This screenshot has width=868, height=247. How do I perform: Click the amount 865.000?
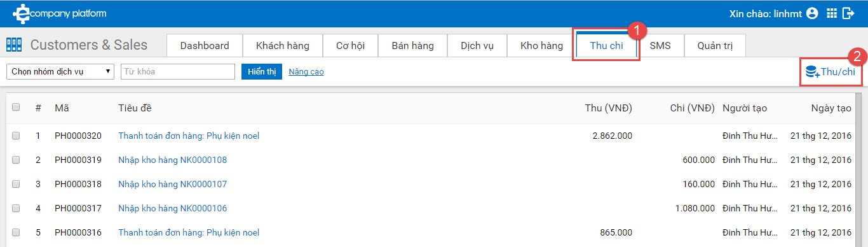[x=616, y=232]
